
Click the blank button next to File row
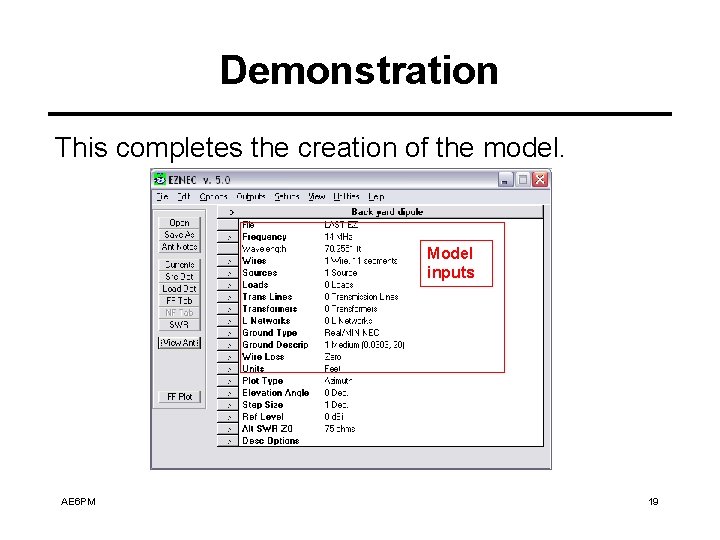pyautogui.click(x=228, y=225)
